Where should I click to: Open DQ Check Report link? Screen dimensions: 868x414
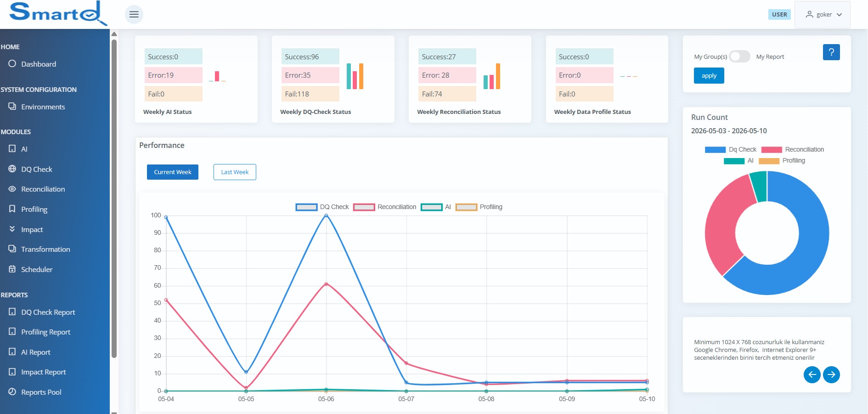(x=48, y=312)
